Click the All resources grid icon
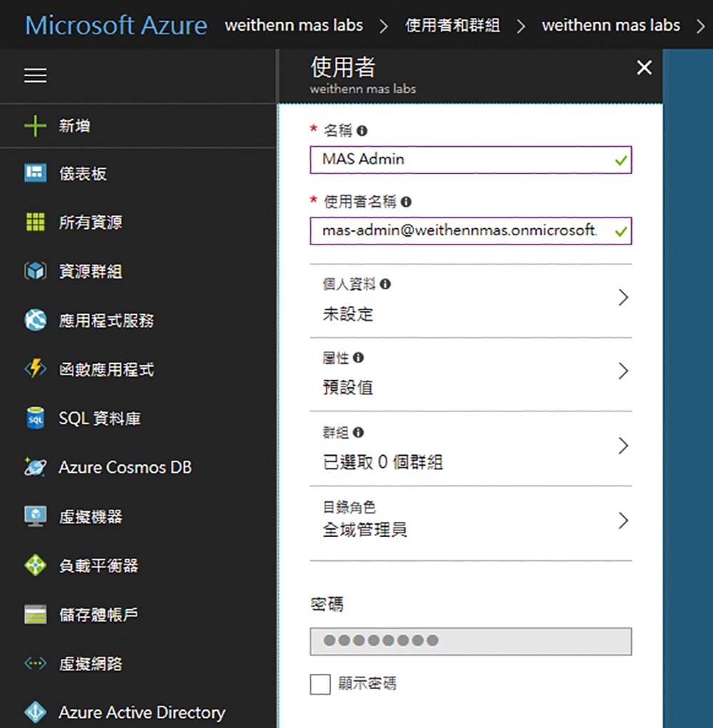This screenshot has height=728, width=713. (35, 222)
